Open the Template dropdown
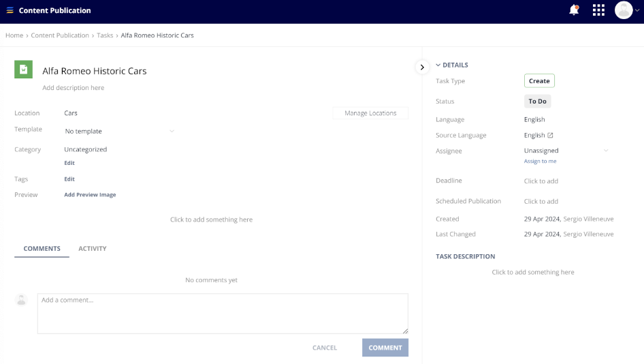644x364 pixels. coord(119,131)
